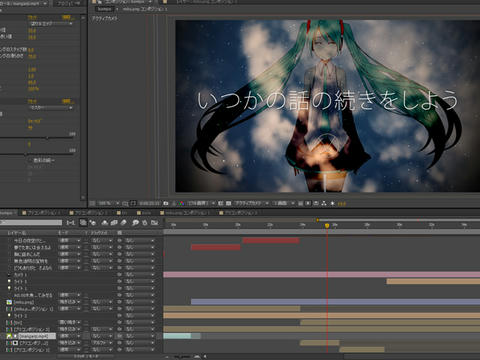480x360 pixels.
Task: Open the grid and guide options icon
Action: (125, 203)
